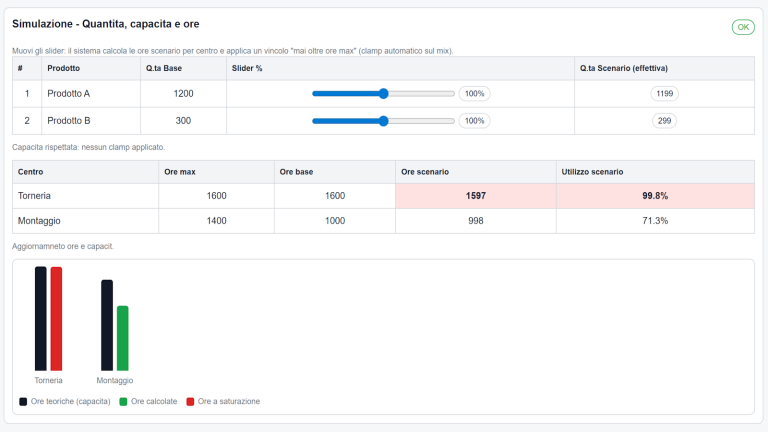Screen dimensions: 768x432
Task: Click the black Montaggio capacity bar
Action: click(107, 325)
